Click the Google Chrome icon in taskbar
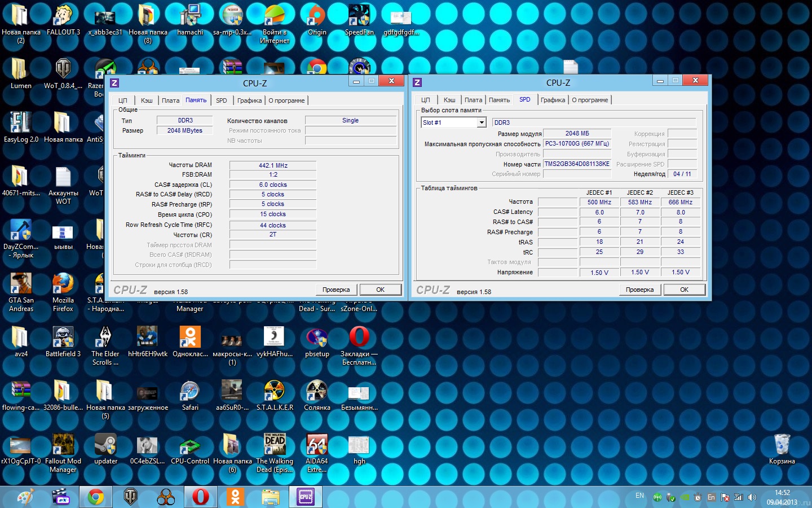812x508 pixels. (96, 497)
